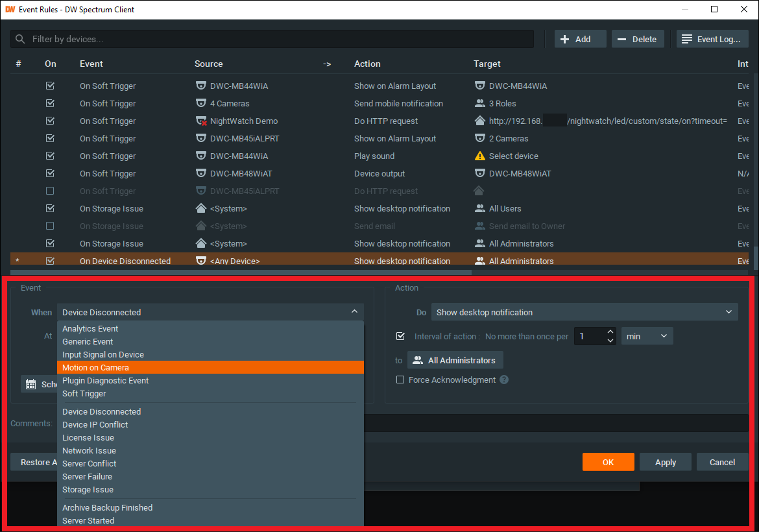Uncheck the Interval of action checkbox

400,336
